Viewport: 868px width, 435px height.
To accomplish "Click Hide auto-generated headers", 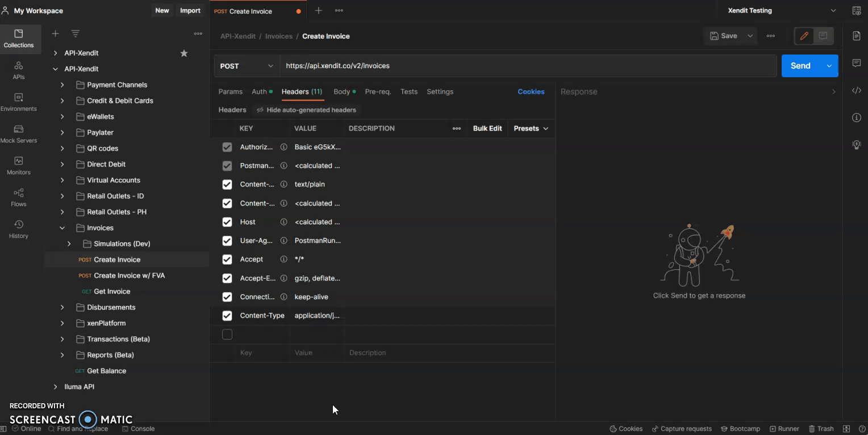I will click(x=306, y=110).
